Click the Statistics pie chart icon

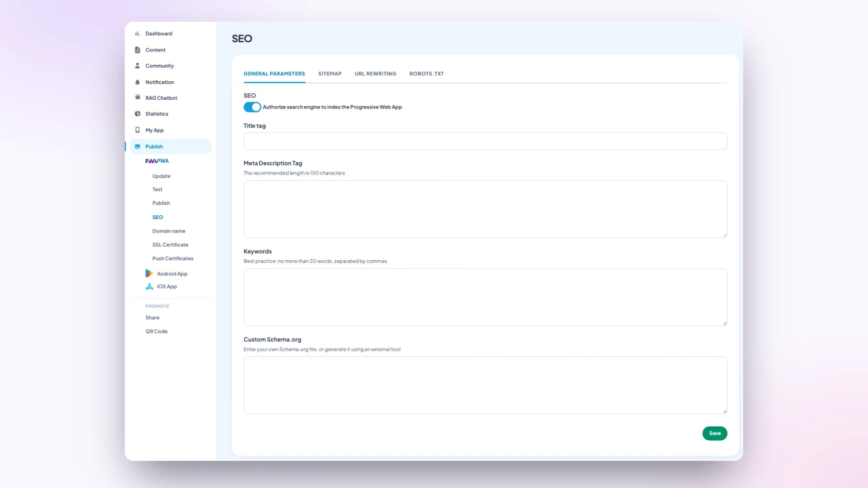(x=137, y=114)
